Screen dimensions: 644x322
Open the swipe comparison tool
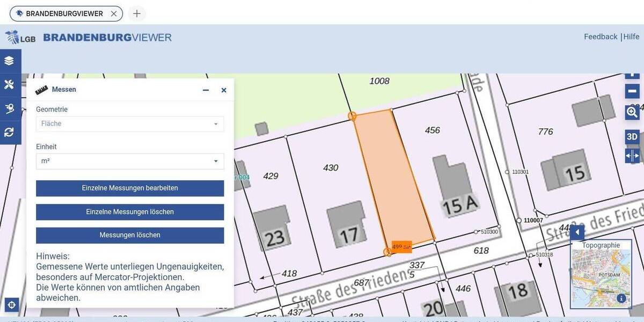click(632, 156)
